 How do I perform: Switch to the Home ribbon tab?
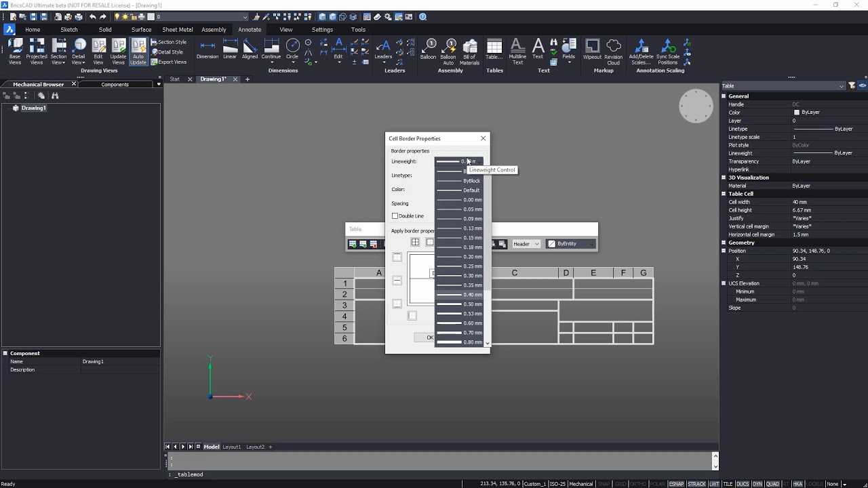coord(33,30)
